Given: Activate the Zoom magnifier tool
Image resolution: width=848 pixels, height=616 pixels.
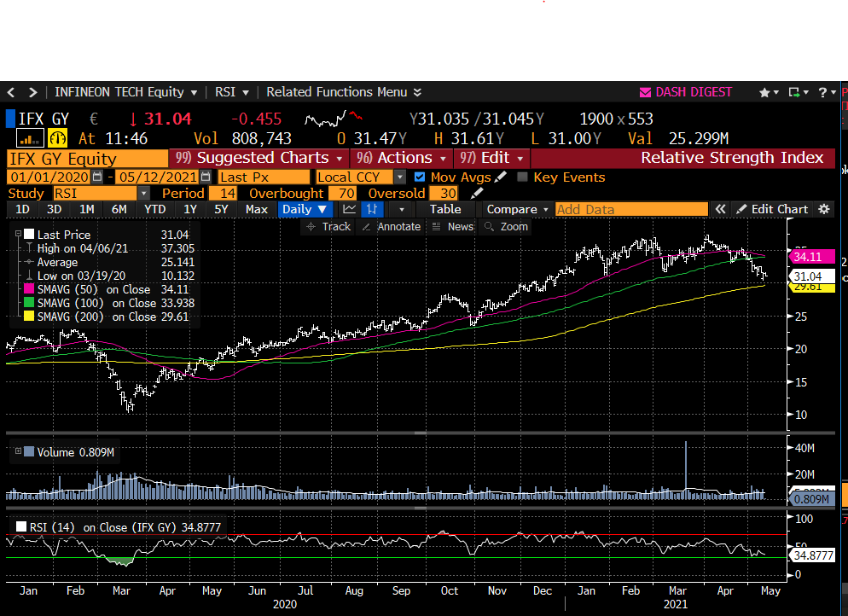Looking at the screenshot, I should click(506, 227).
